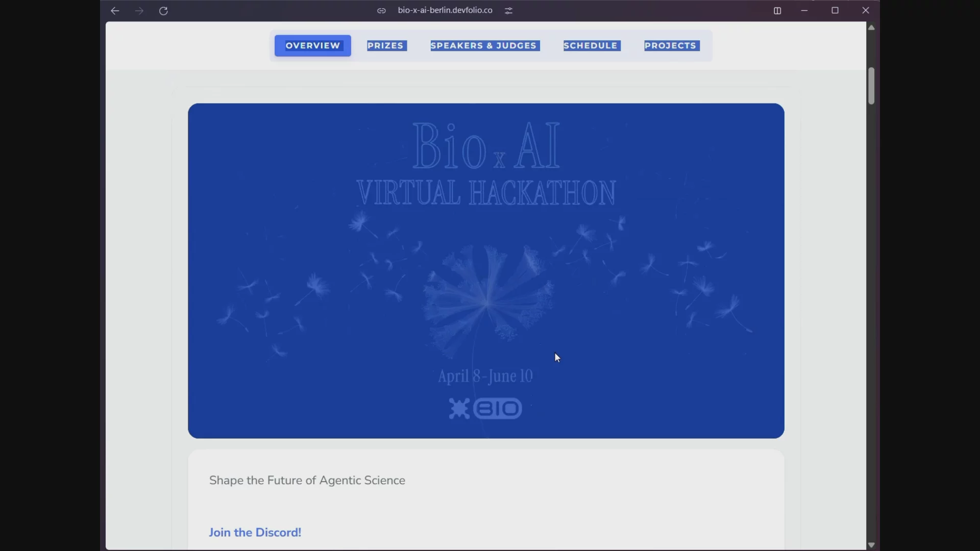Reload the current page
The width and height of the screenshot is (980, 551).
click(164, 11)
